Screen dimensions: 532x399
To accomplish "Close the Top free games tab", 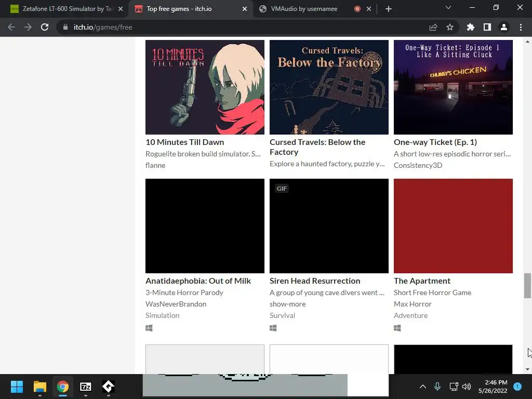I will 245,9.
